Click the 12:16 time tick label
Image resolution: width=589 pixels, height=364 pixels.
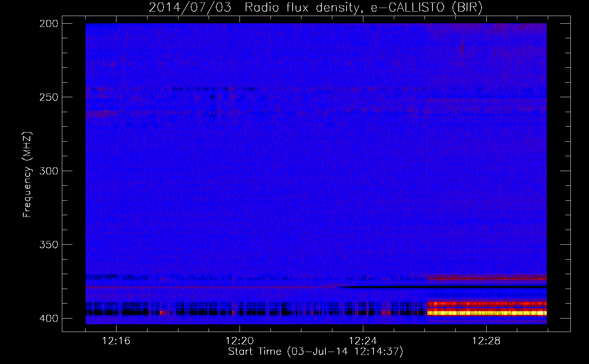pyautogui.click(x=116, y=341)
